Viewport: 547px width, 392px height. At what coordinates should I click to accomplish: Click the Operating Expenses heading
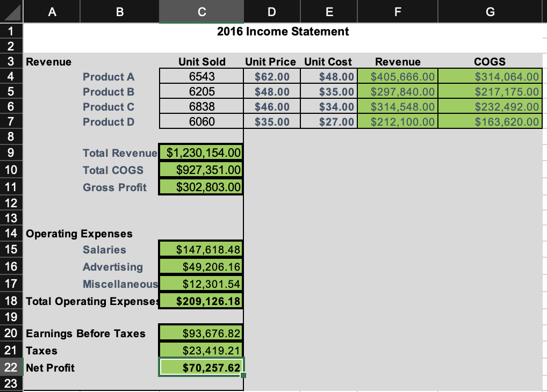pyautogui.click(x=79, y=234)
